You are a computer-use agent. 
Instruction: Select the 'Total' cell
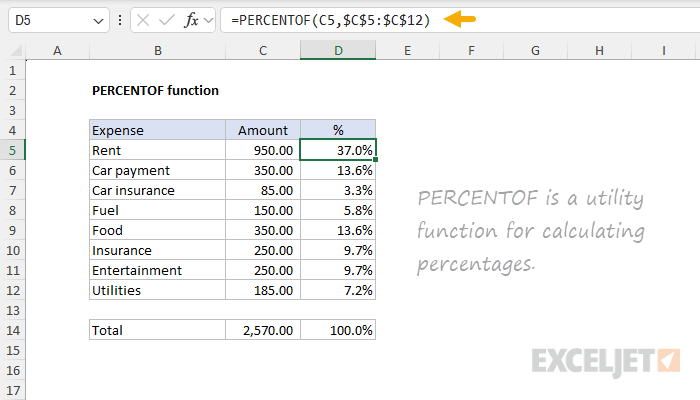(158, 330)
